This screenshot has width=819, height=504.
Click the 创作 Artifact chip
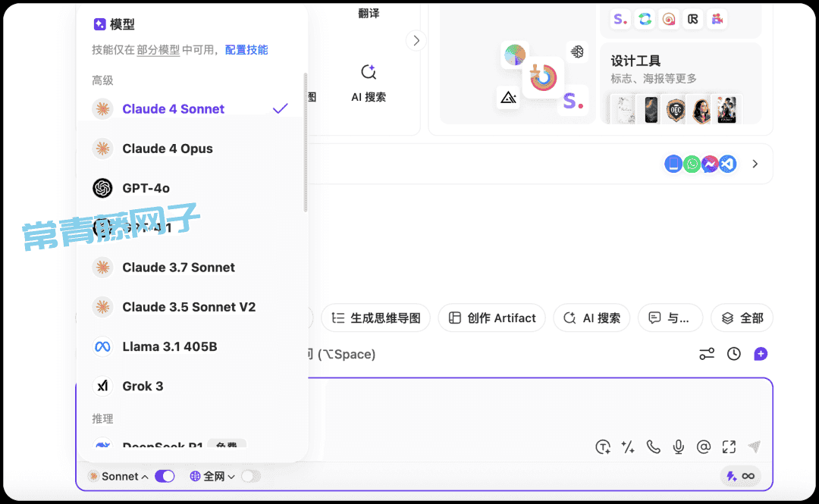click(492, 318)
